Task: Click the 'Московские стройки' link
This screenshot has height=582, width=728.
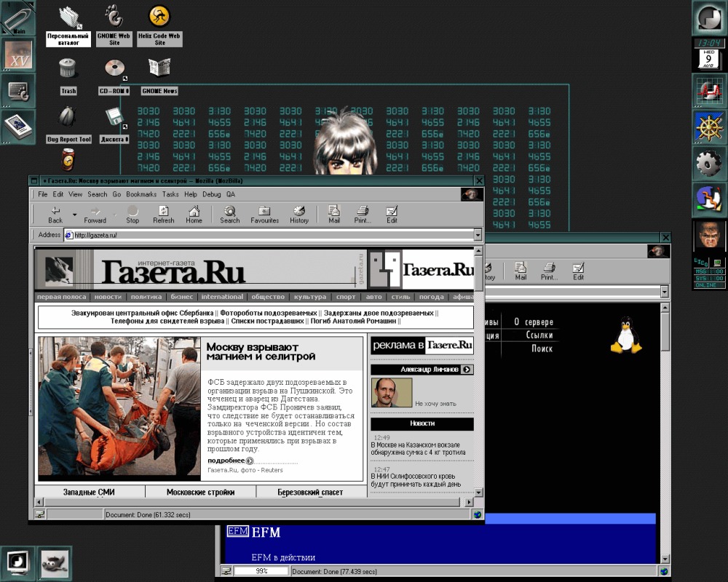Action: coord(201,492)
